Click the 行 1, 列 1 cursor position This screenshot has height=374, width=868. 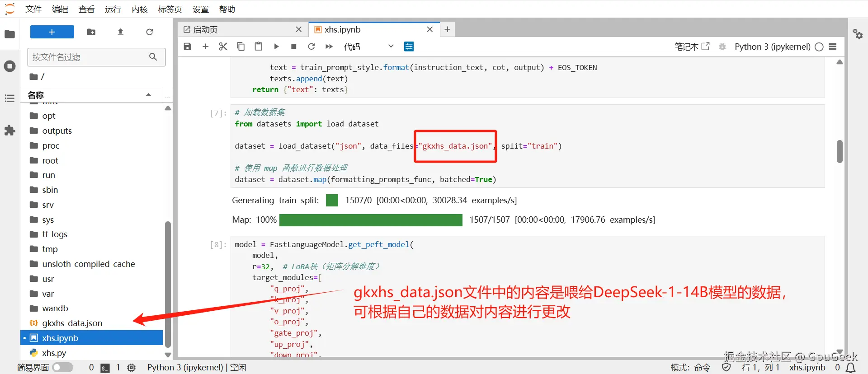761,368
